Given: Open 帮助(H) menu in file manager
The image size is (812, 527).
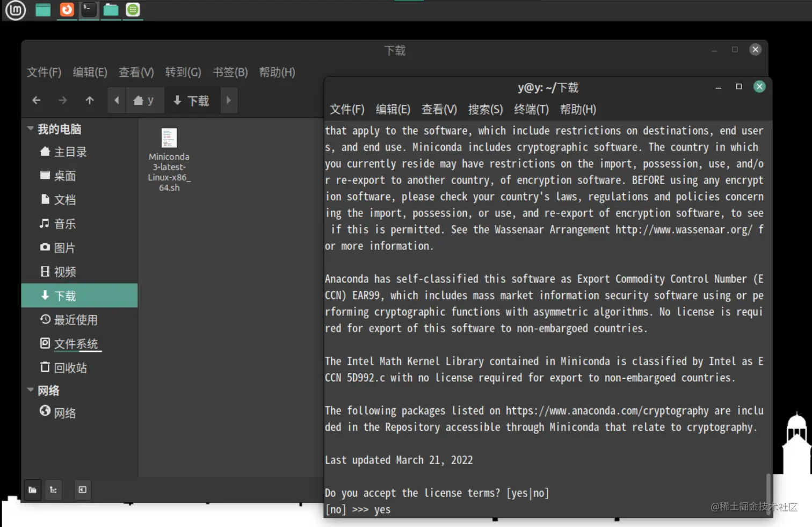Looking at the screenshot, I should [x=277, y=72].
